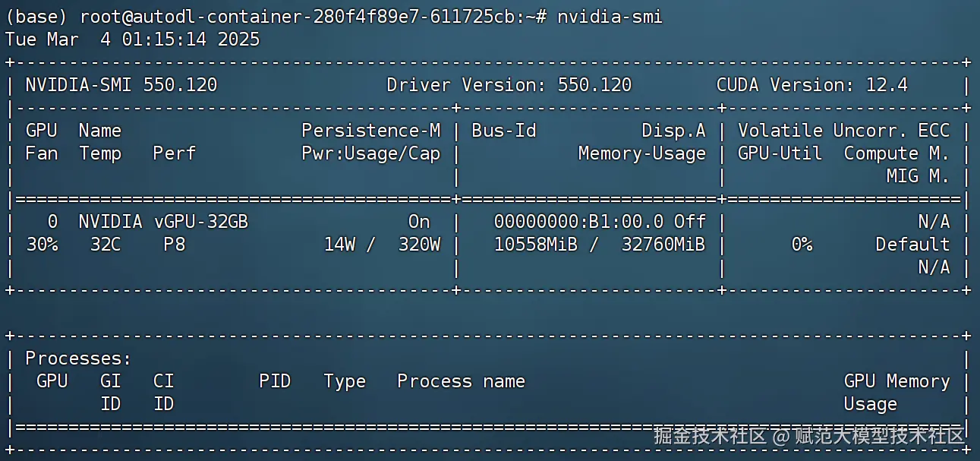This screenshot has width=980, height=461.
Task: Click the Driver Version: 550.120 text
Action: [x=509, y=85]
